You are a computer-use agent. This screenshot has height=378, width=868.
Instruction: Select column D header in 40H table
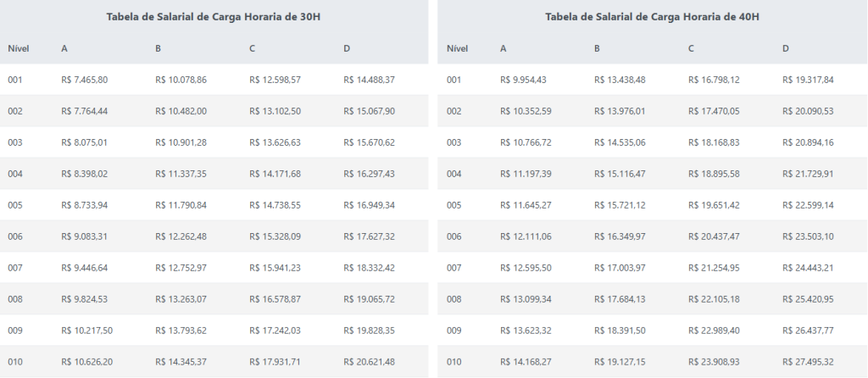point(786,48)
